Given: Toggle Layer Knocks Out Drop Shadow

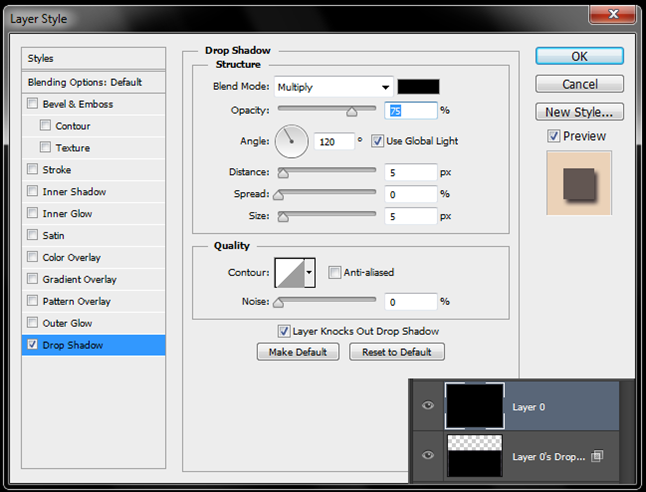Looking at the screenshot, I should pyautogui.click(x=283, y=331).
